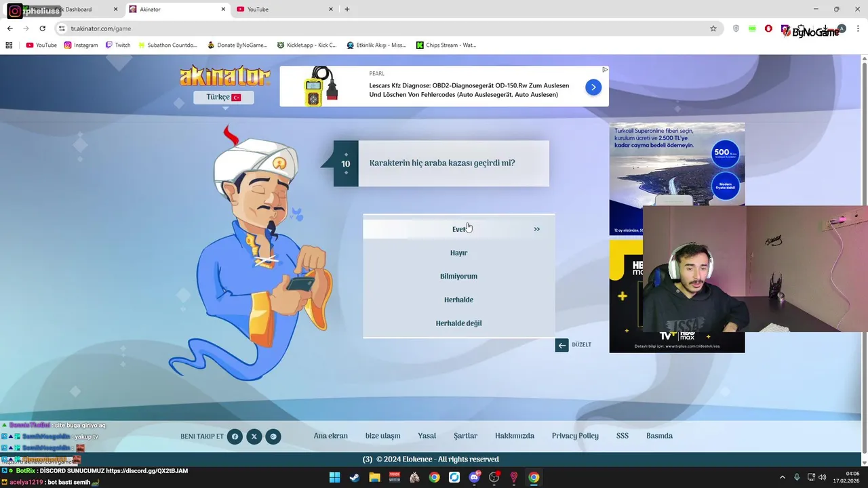Viewport: 868px width, 488px height.
Task: Open the Apps grid in bookmarks bar
Action: tap(9, 45)
